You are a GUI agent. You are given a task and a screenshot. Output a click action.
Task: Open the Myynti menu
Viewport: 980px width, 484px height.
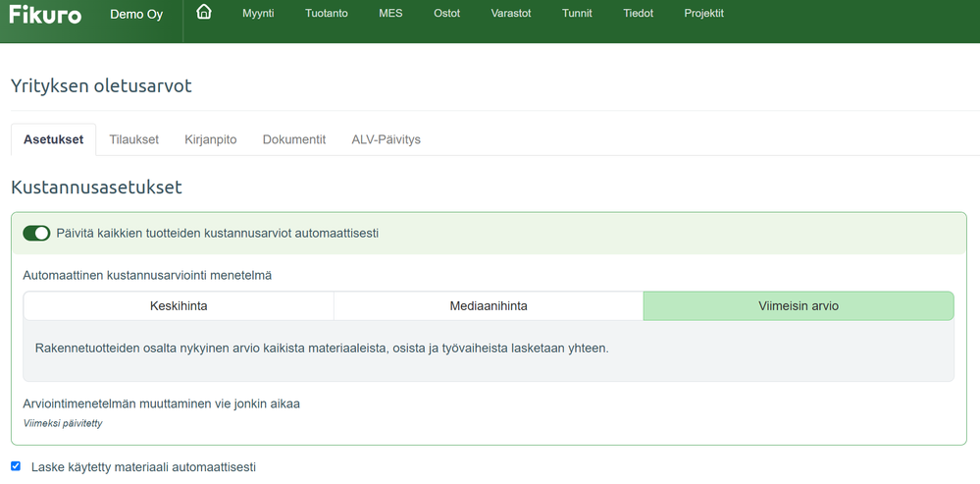258,13
